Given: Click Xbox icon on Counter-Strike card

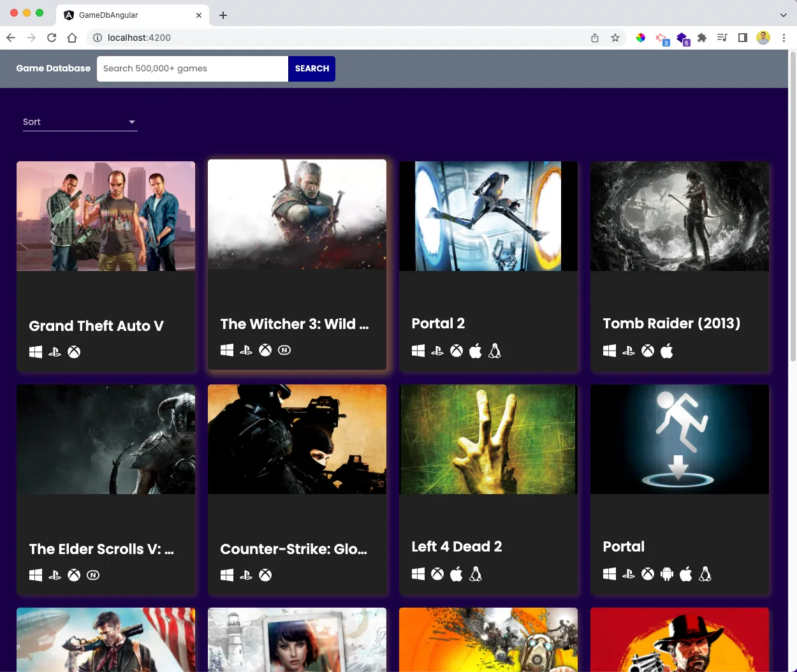Looking at the screenshot, I should (x=265, y=575).
